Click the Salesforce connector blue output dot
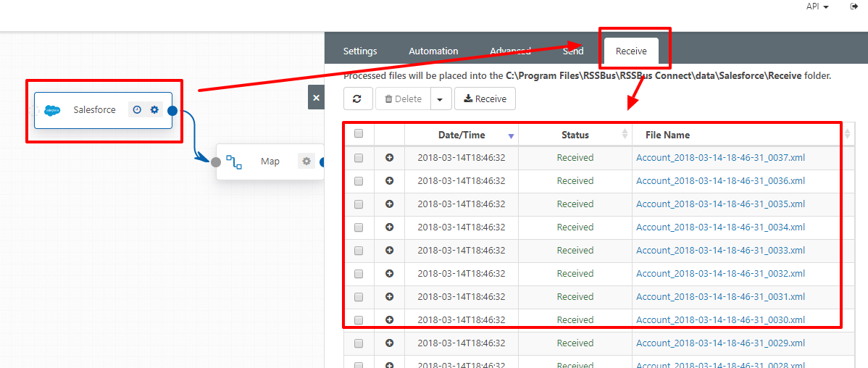 pos(172,110)
